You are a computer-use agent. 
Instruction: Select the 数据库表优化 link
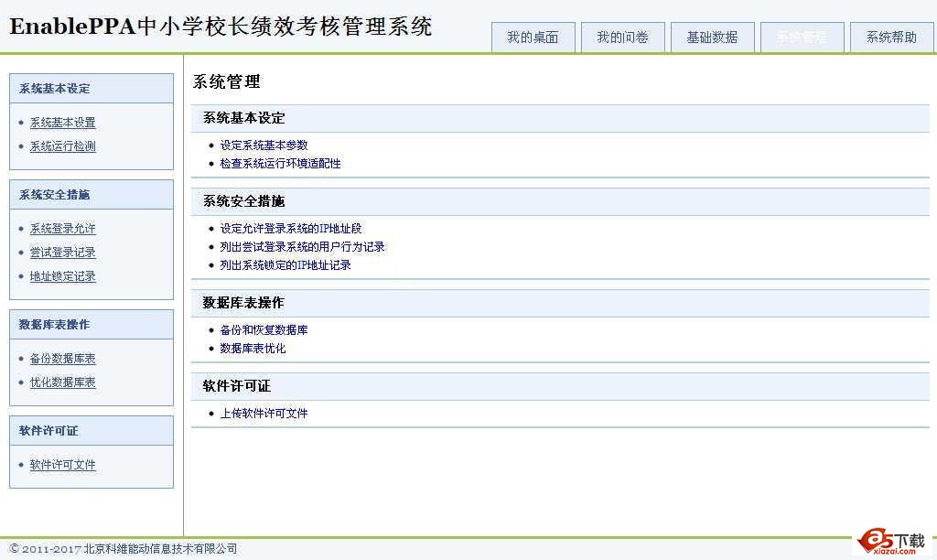(x=253, y=349)
